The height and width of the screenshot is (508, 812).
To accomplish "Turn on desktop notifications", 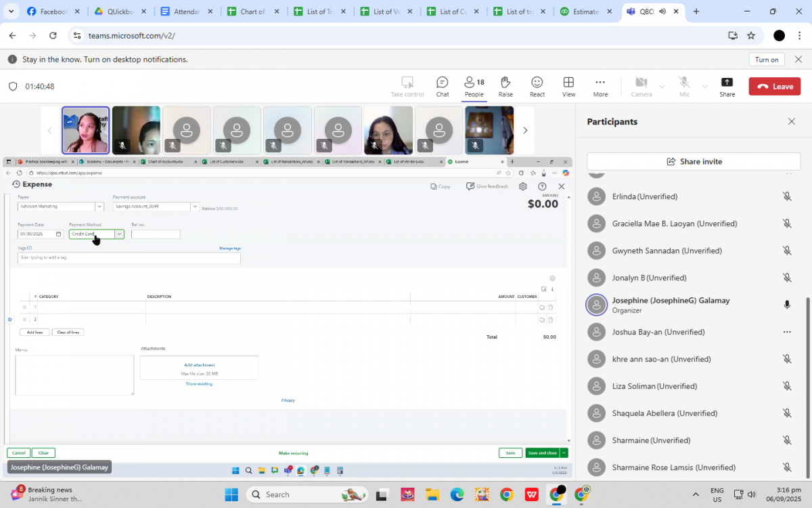I will coord(766,60).
